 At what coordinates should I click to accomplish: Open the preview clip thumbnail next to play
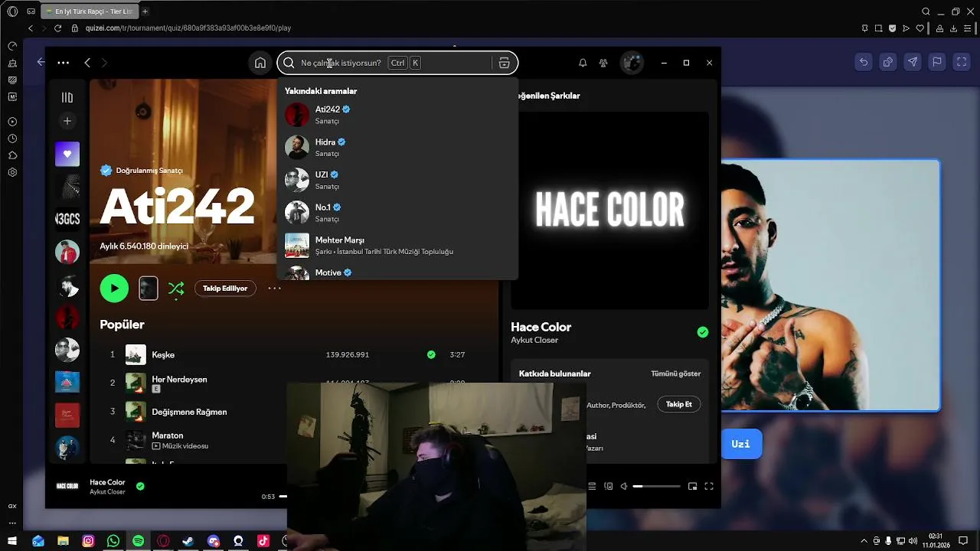pos(149,289)
